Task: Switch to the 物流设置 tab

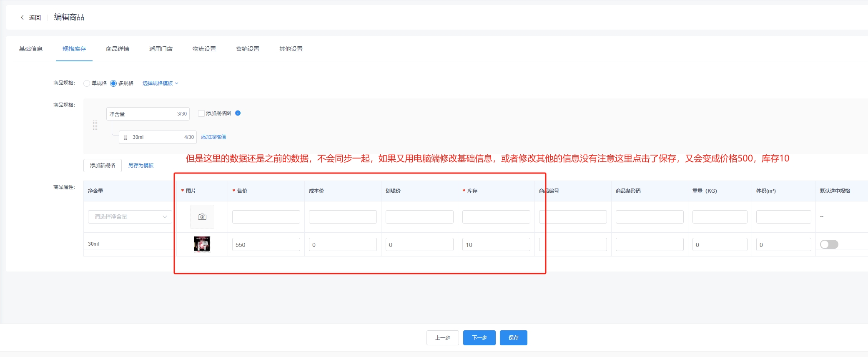Action: coord(204,49)
